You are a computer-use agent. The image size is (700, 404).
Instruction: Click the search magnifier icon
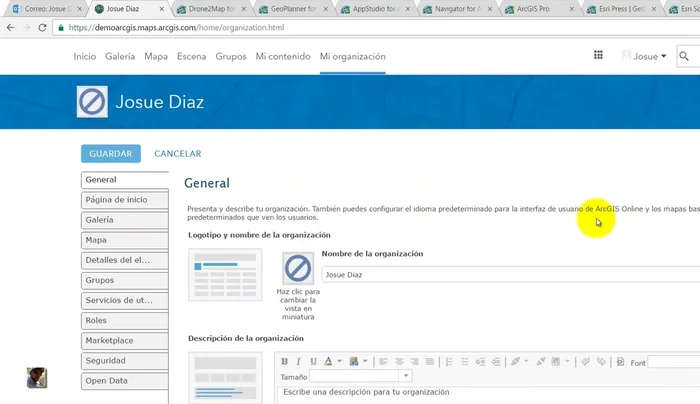684,56
